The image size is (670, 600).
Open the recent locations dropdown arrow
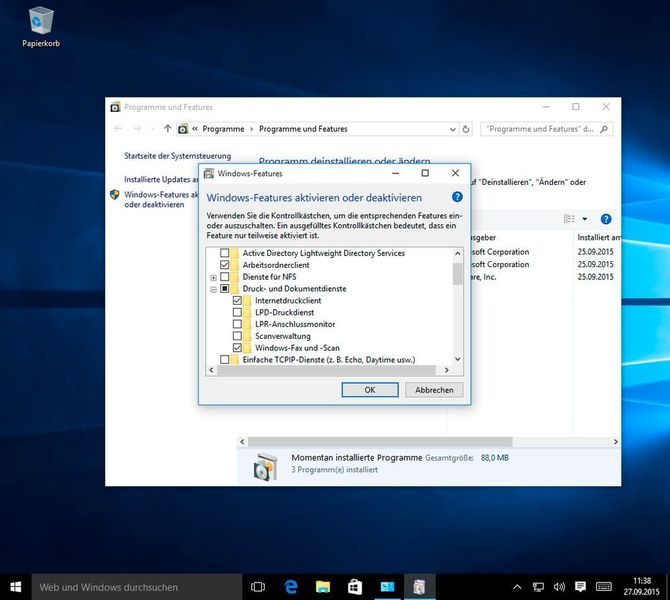point(153,129)
